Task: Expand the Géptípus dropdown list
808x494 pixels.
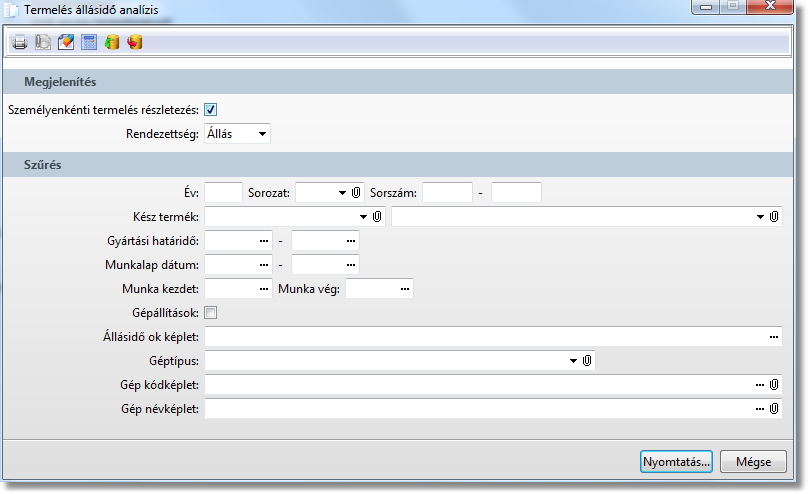Action: [573, 361]
